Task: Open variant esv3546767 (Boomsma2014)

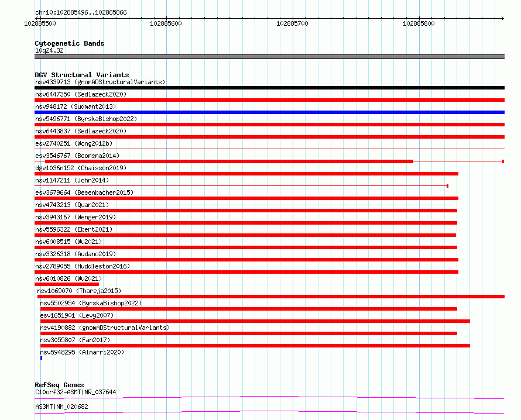Action: point(77,156)
